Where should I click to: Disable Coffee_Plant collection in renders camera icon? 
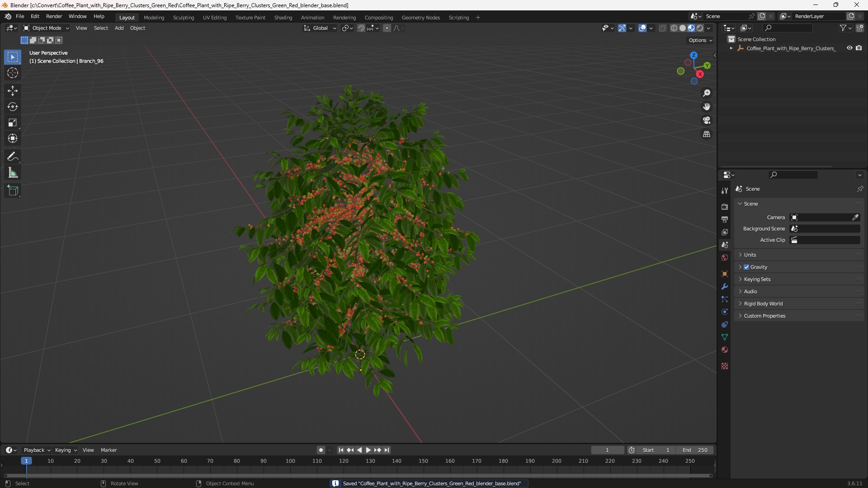(859, 48)
